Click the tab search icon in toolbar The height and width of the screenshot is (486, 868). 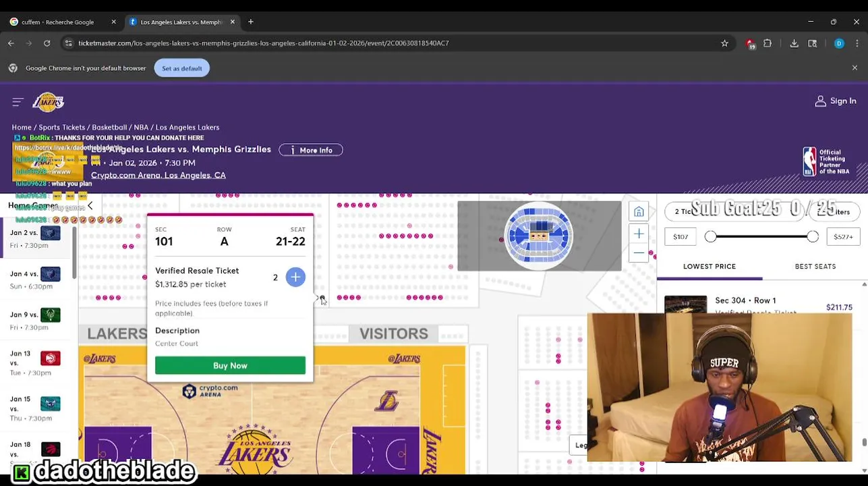point(813,43)
